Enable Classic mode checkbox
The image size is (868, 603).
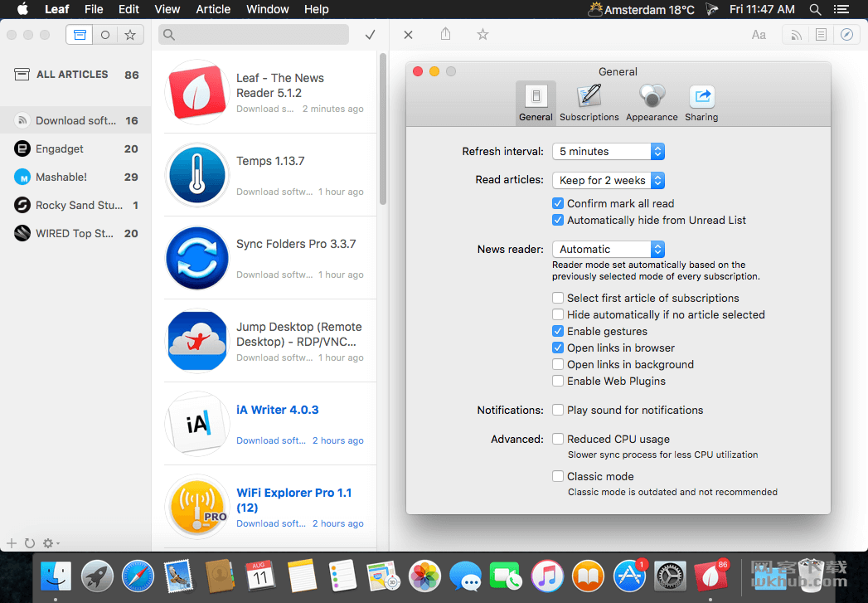(x=558, y=476)
